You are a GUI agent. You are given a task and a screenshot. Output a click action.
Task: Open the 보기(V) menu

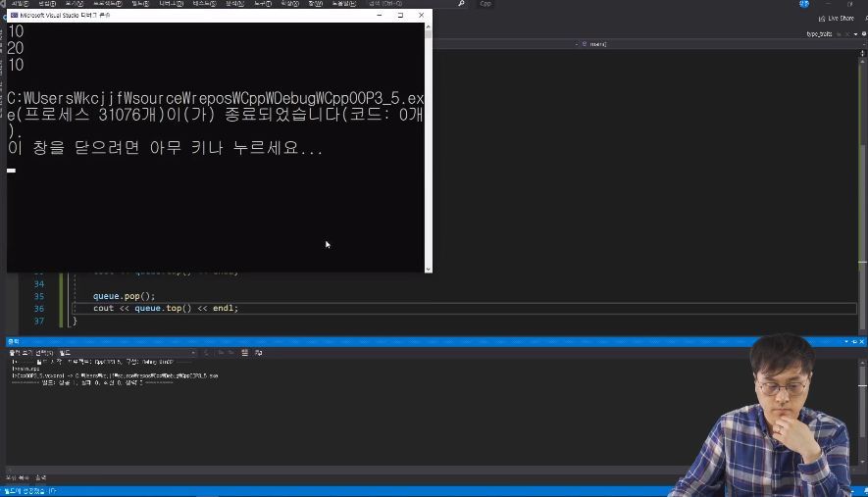pos(75,3)
